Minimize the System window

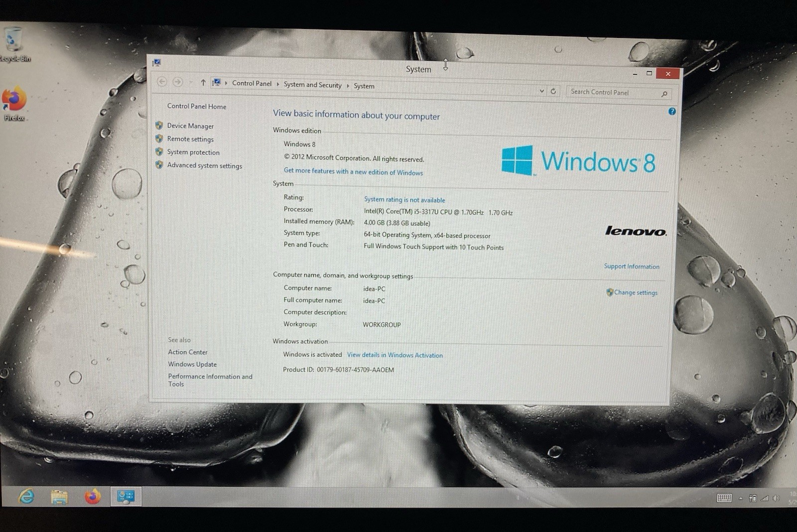click(635, 73)
